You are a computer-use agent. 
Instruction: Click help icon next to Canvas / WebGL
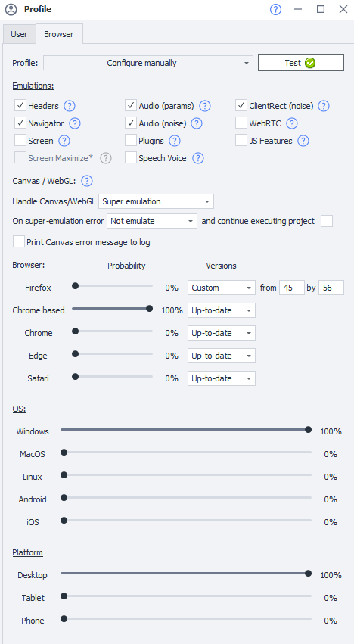click(87, 181)
